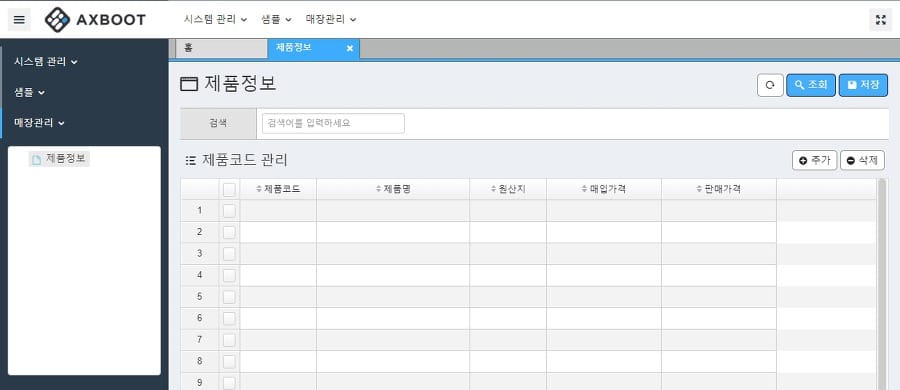This screenshot has width=900, height=390.
Task: Click the 저장 save button
Action: click(x=863, y=85)
